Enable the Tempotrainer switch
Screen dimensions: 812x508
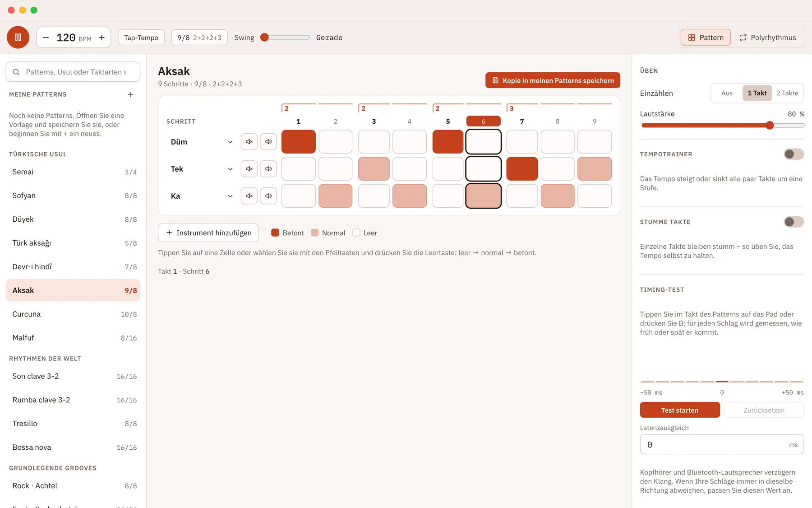(x=794, y=154)
